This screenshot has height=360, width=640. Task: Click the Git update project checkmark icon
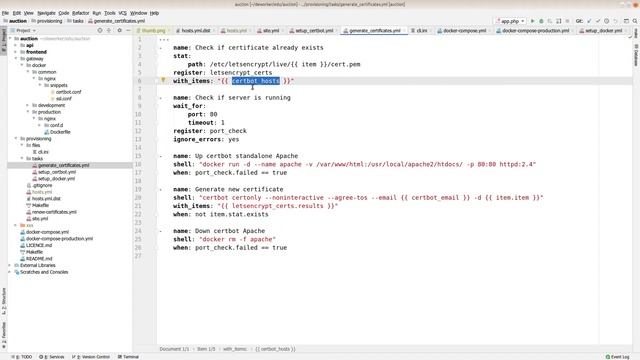[589, 21]
